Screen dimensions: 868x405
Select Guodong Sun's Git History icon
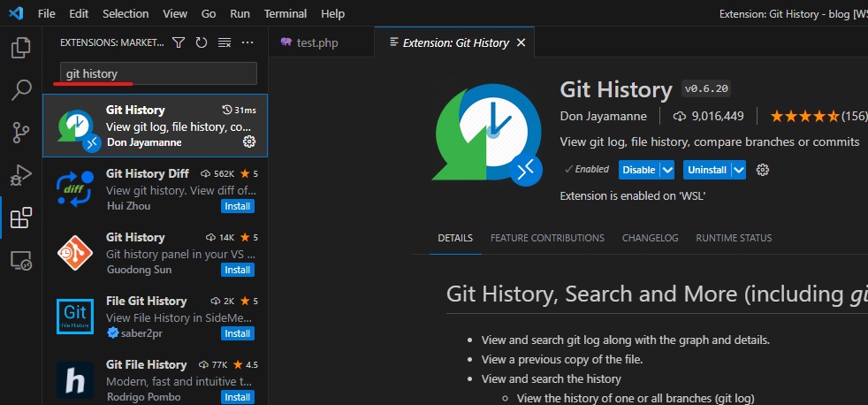tap(75, 253)
